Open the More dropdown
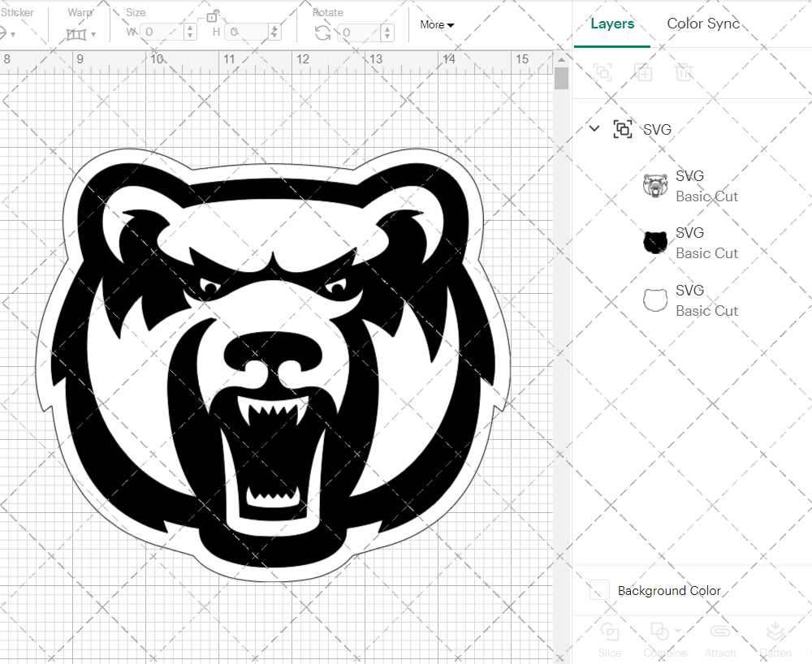This screenshot has height=664, width=812. (x=436, y=25)
